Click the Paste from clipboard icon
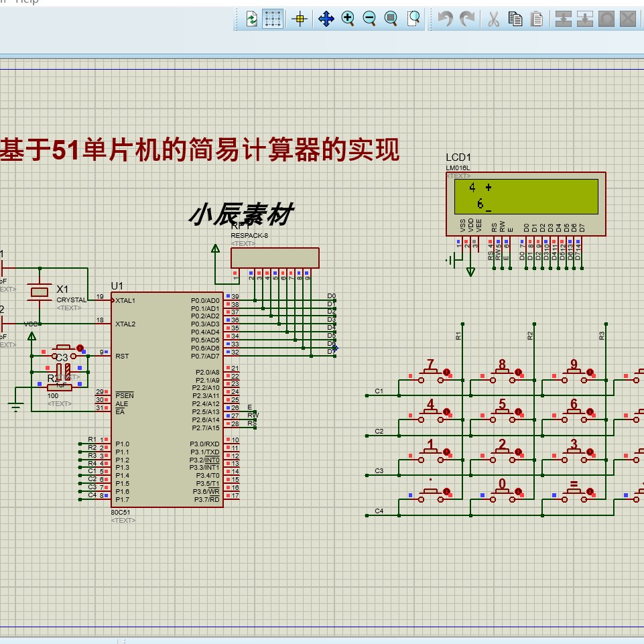The height and width of the screenshot is (644, 644). point(536,19)
